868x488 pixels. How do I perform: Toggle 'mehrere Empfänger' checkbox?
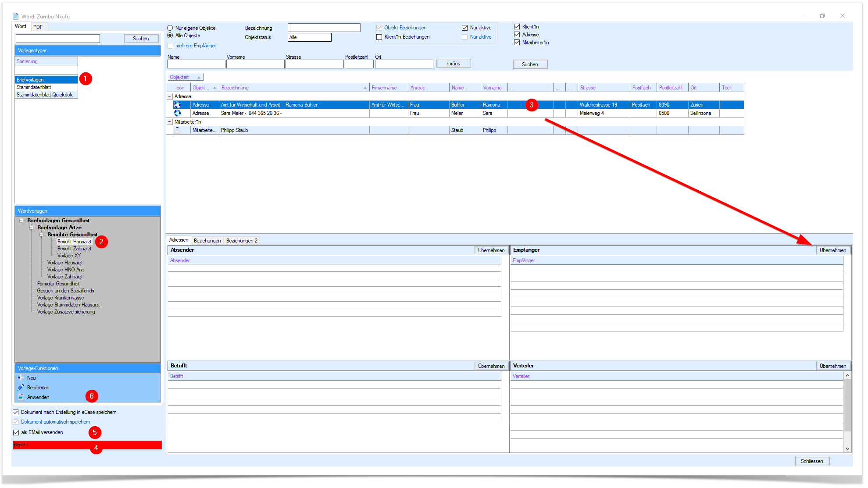pyautogui.click(x=170, y=46)
